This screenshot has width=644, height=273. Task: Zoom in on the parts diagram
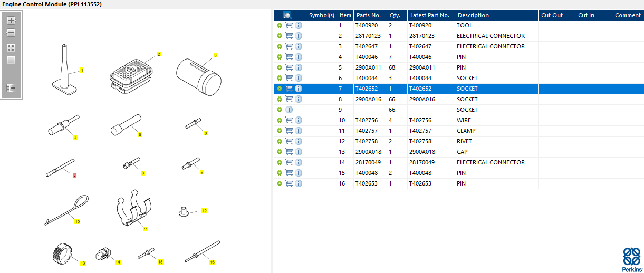coord(11,21)
